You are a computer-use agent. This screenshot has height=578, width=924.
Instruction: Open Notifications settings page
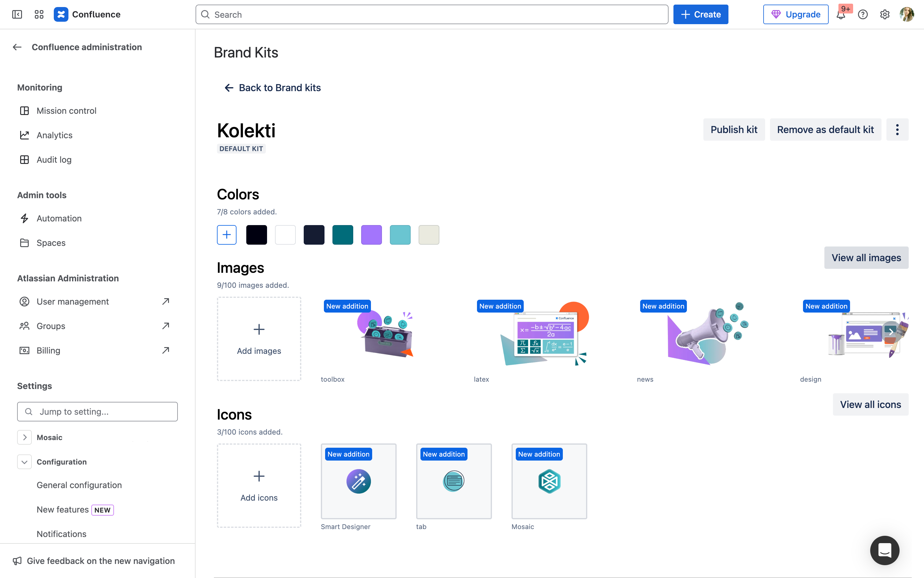pos(61,534)
